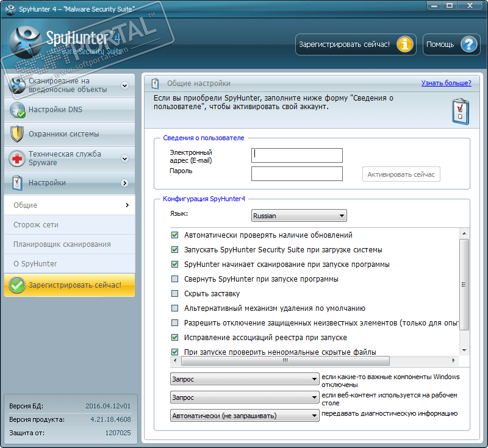Expand the malware scanning section chevron
This screenshot has height=448, width=488.
(x=125, y=85)
